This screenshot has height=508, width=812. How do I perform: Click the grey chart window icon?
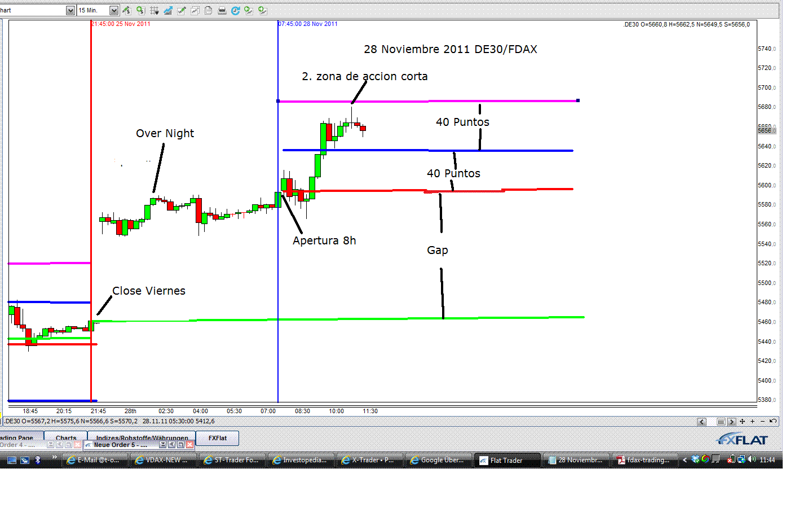coord(195,10)
